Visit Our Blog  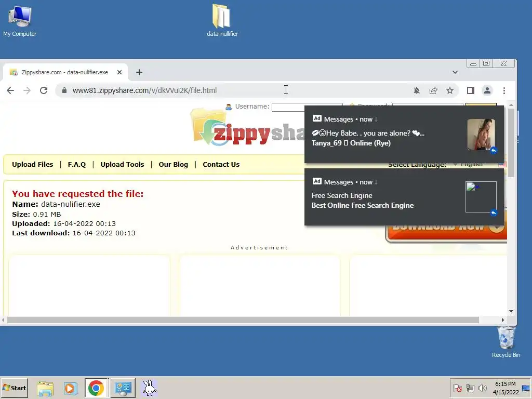(x=174, y=165)
